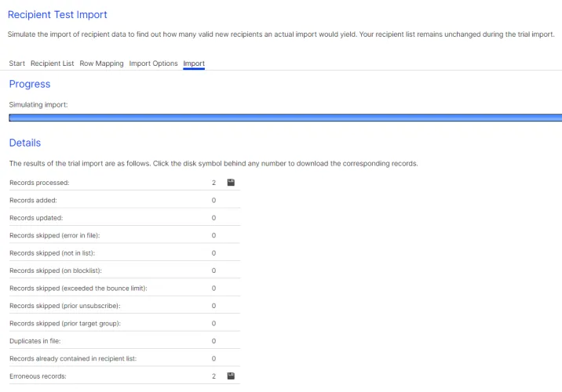Viewport: 562px width, 392px height.
Task: Select the Import tab
Action: (x=194, y=64)
